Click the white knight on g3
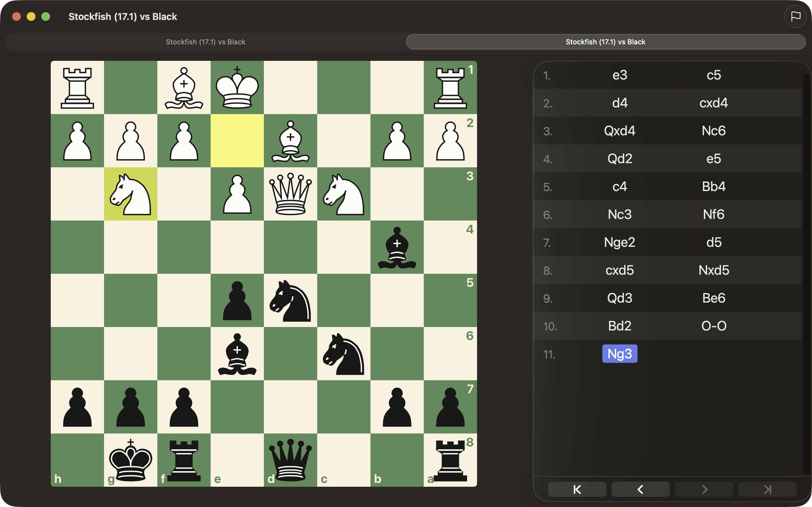 (x=131, y=194)
